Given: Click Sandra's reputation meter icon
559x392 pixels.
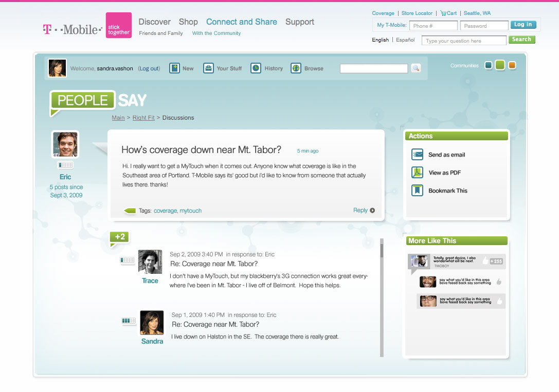Looking at the screenshot, I should coord(129,321).
